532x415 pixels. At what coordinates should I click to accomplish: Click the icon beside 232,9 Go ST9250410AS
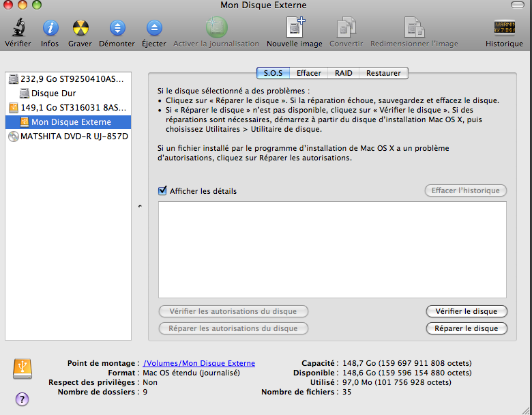coord(13,78)
